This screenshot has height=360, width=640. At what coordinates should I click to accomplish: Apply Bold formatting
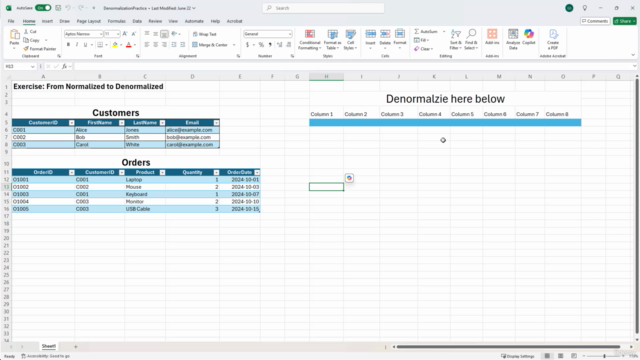pyautogui.click(x=68, y=45)
